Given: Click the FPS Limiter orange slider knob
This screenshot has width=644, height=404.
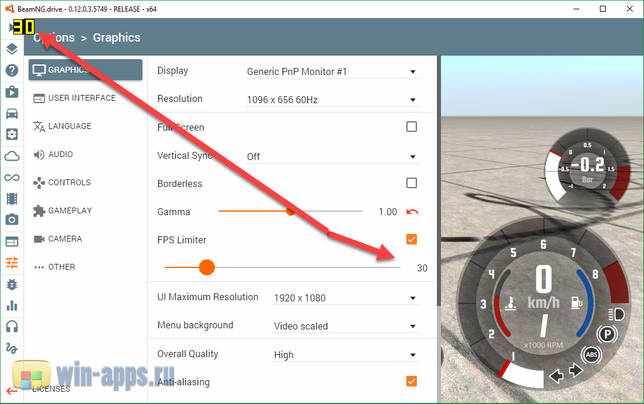Looking at the screenshot, I should (207, 267).
